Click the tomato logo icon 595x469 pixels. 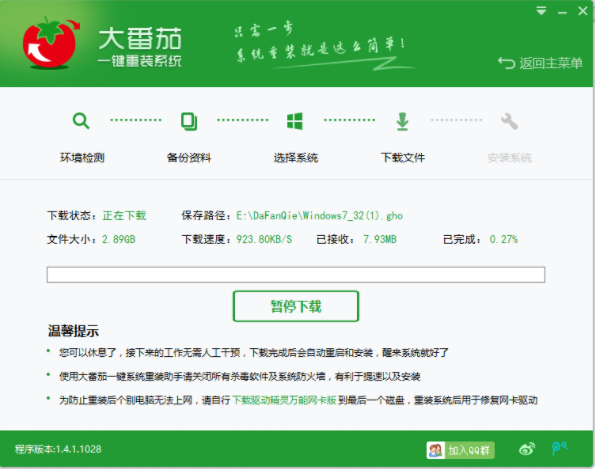coord(51,43)
